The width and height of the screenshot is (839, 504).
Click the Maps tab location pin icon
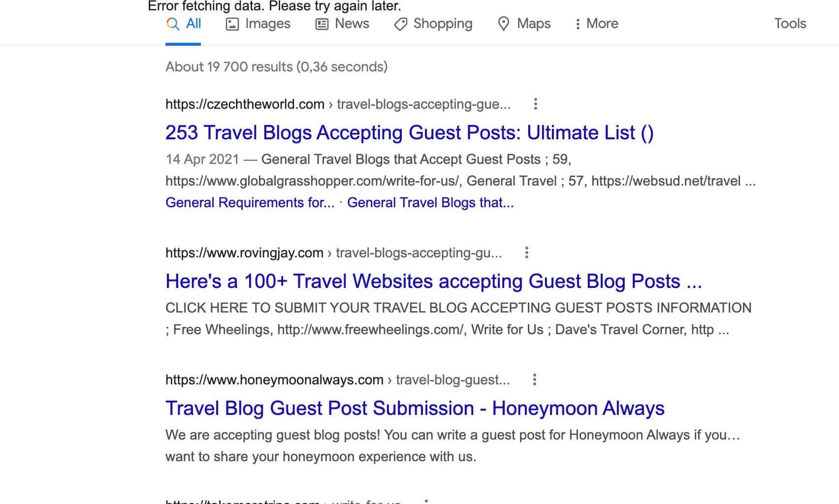pyautogui.click(x=503, y=24)
